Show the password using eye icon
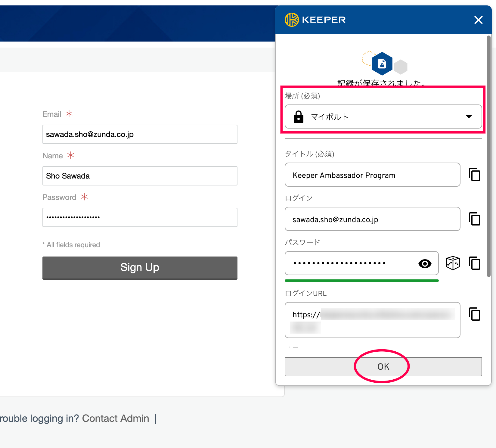Image resolution: width=496 pixels, height=448 pixels. coord(425,264)
